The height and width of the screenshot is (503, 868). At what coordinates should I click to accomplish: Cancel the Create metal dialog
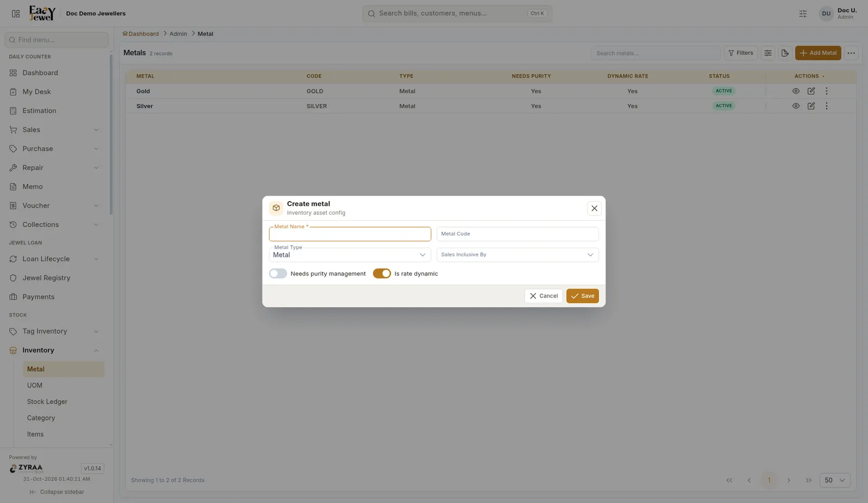pyautogui.click(x=544, y=296)
